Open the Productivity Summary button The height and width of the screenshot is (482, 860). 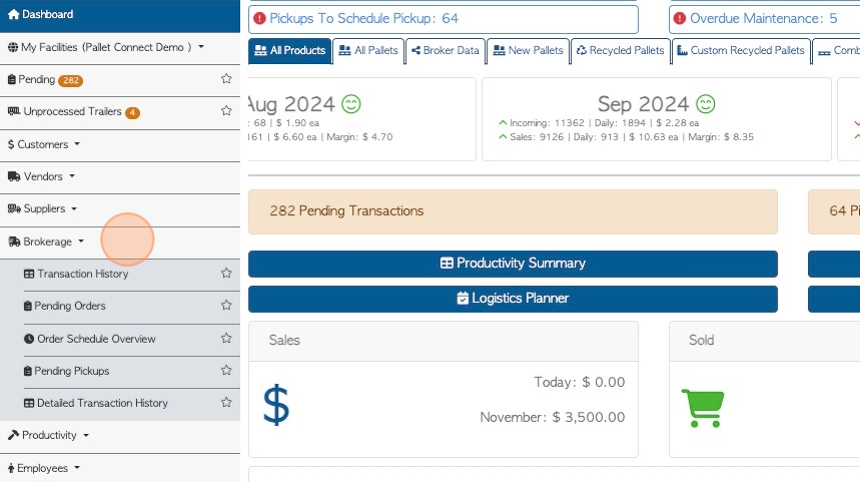pos(513,264)
